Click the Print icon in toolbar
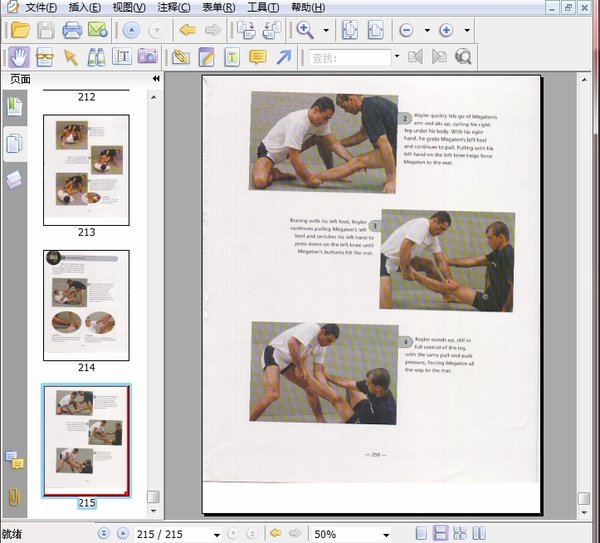This screenshot has width=600, height=543. tap(71, 31)
